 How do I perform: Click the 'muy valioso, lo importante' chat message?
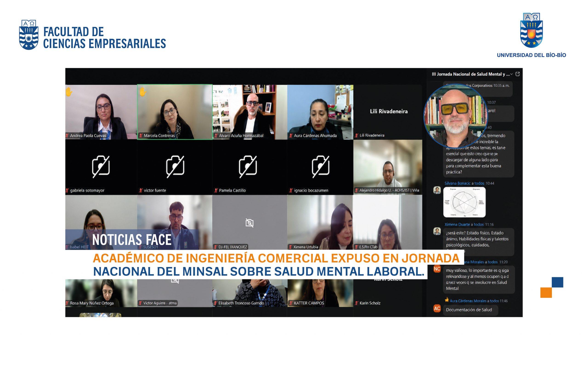(x=478, y=279)
